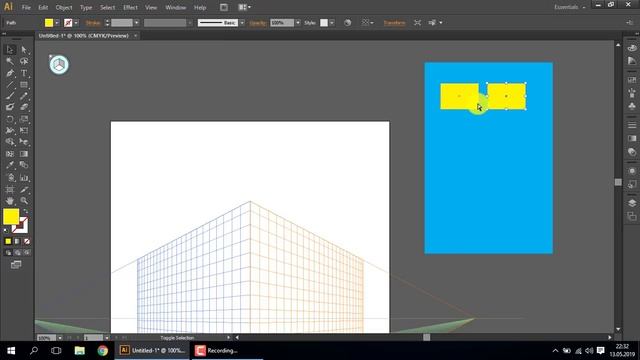Select the Lasso tool
This screenshot has height=360, width=640.
(x=24, y=61)
